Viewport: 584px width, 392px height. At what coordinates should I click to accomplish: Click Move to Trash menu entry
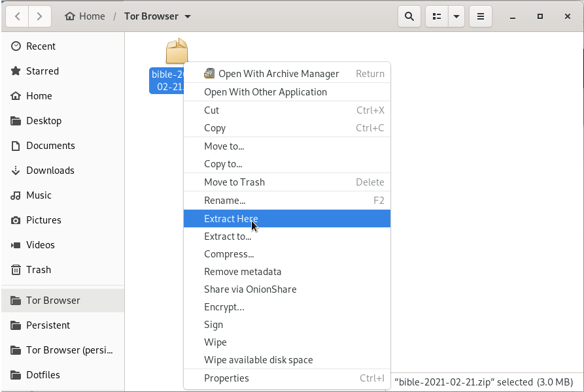click(234, 182)
